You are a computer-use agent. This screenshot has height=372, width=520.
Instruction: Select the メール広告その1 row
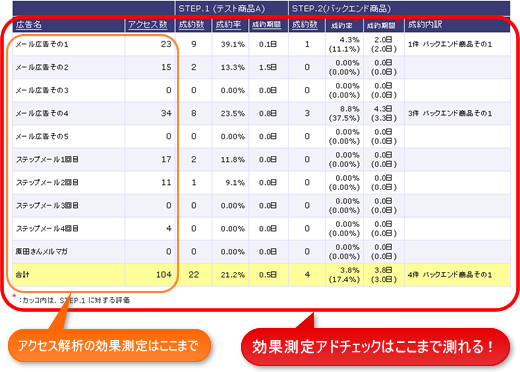[261, 44]
